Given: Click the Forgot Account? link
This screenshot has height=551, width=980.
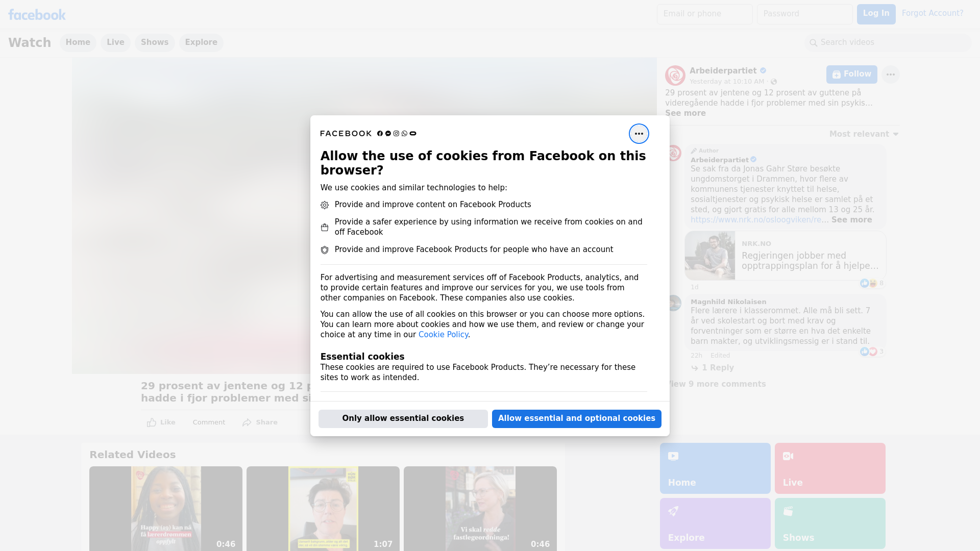Looking at the screenshot, I should [933, 13].
